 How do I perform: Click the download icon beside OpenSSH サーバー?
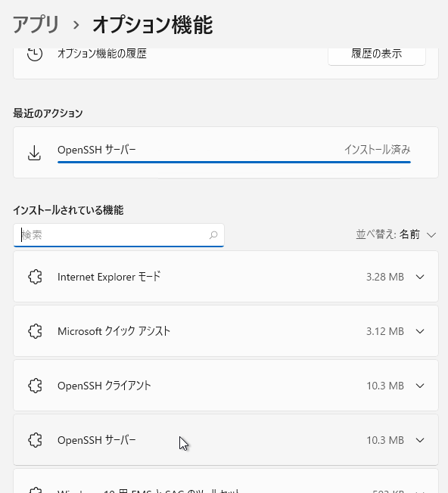pyautogui.click(x=34, y=153)
